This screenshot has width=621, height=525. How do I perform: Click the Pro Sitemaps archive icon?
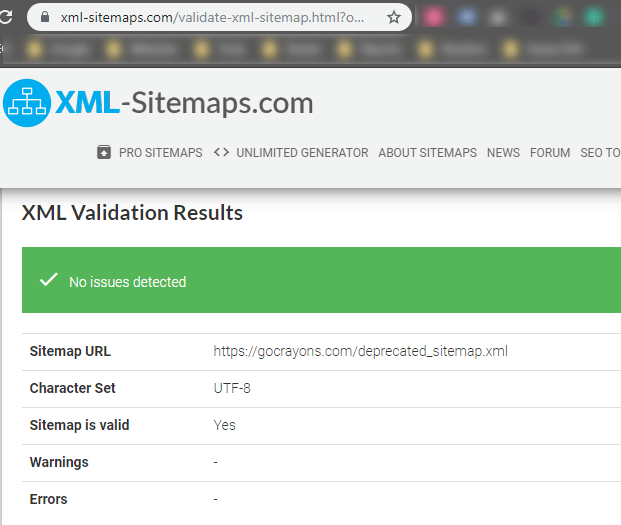(104, 152)
